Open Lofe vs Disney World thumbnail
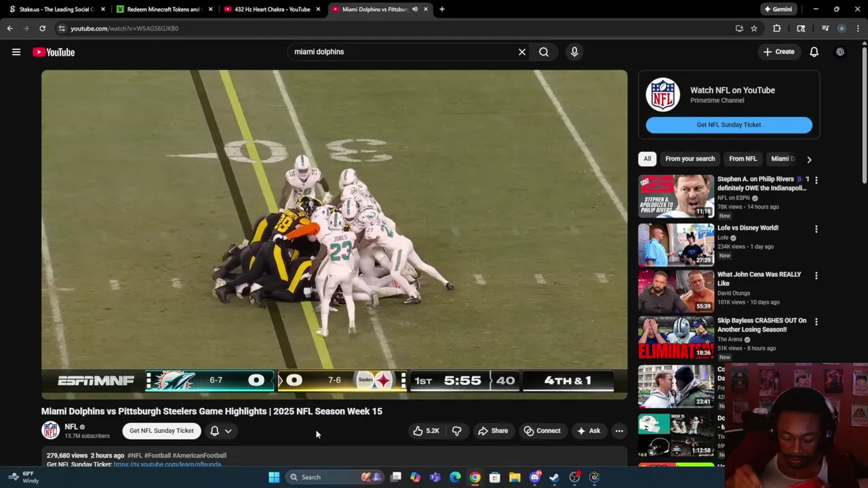The width and height of the screenshot is (868, 488). 676,245
